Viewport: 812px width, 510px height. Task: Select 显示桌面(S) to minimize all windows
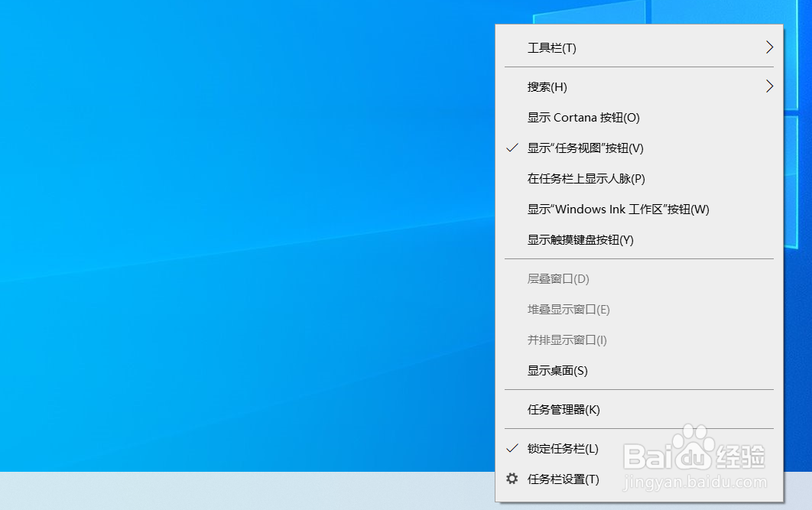click(x=558, y=370)
